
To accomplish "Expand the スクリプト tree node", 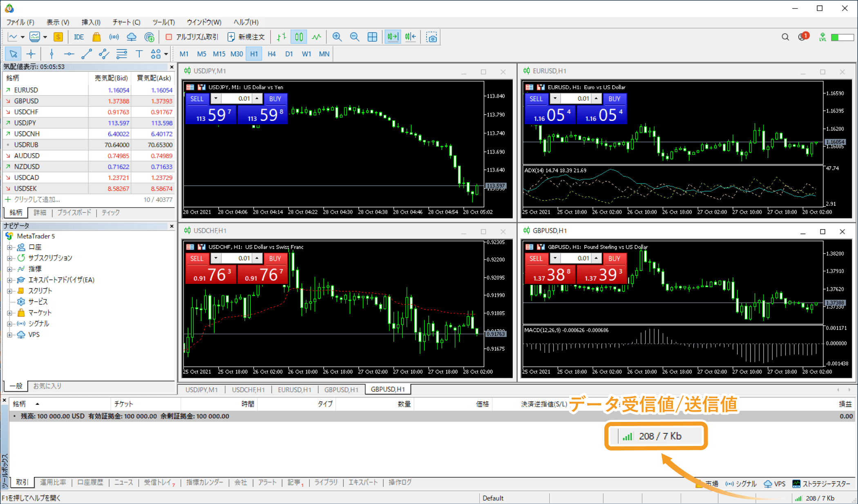I will tap(9, 291).
